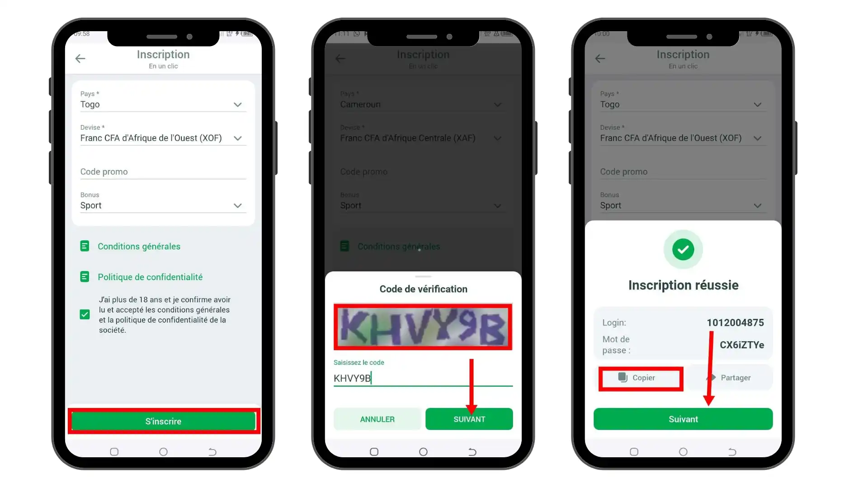Click the S'inscrire registration button
Image resolution: width=868 pixels, height=488 pixels.
pyautogui.click(x=163, y=421)
